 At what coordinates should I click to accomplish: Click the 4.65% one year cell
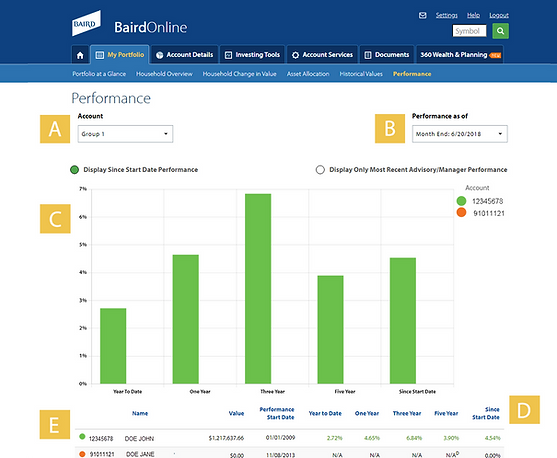(372, 438)
